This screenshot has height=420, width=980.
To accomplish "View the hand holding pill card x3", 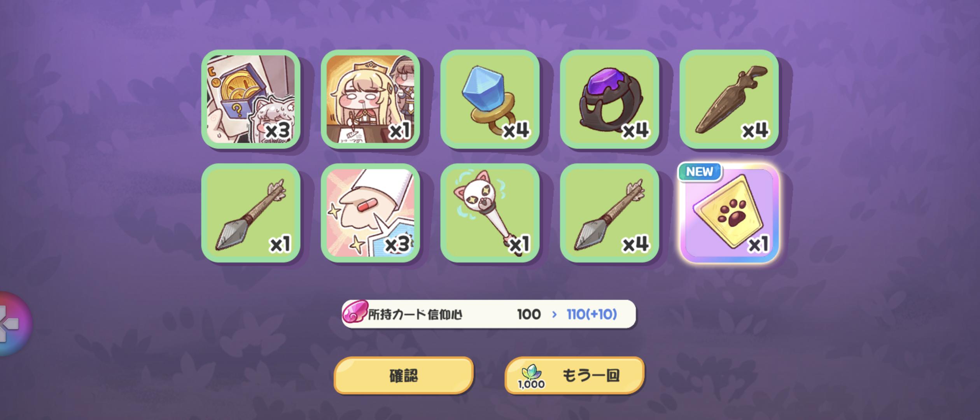I will [x=370, y=213].
